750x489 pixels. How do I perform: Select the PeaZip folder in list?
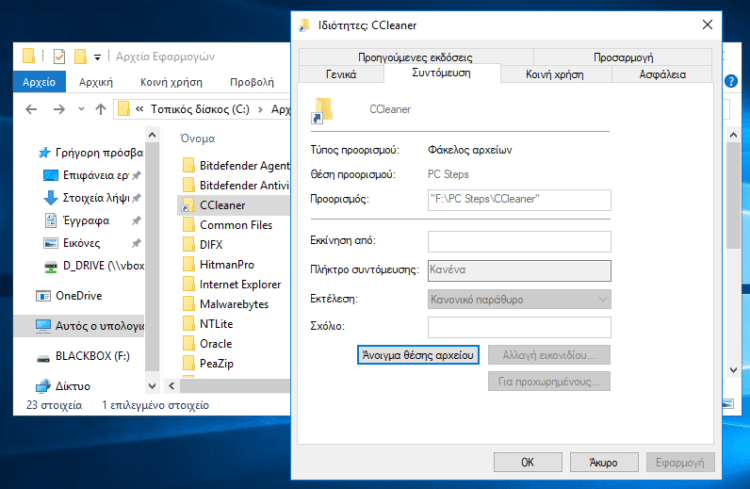tap(209, 364)
